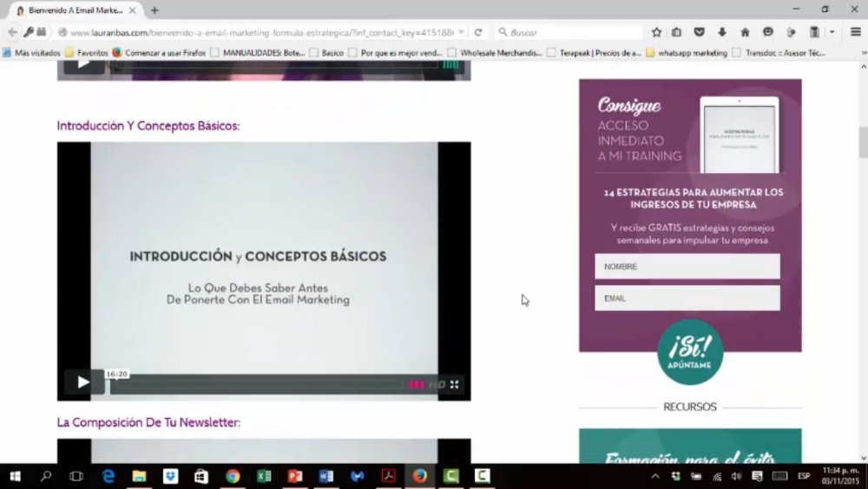Open the volume control in the system tray
Screen dimensions: 868x489
[736, 476]
